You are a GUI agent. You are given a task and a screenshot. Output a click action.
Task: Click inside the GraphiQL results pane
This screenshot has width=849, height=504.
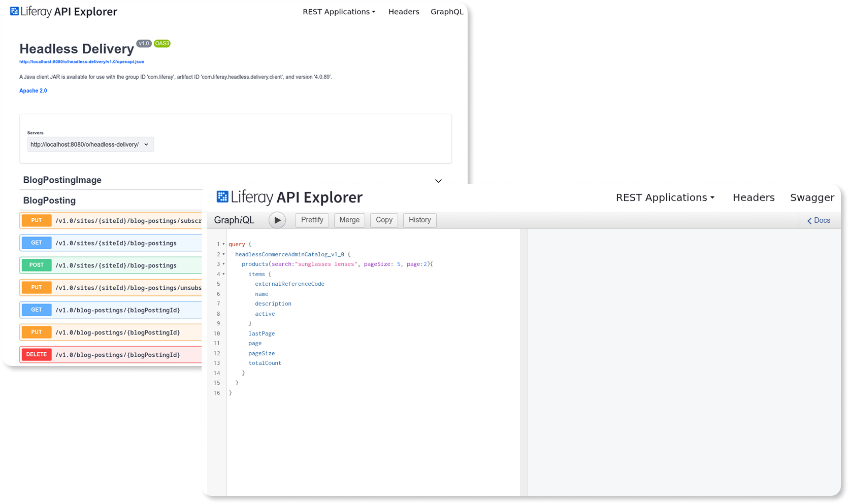[683, 362]
